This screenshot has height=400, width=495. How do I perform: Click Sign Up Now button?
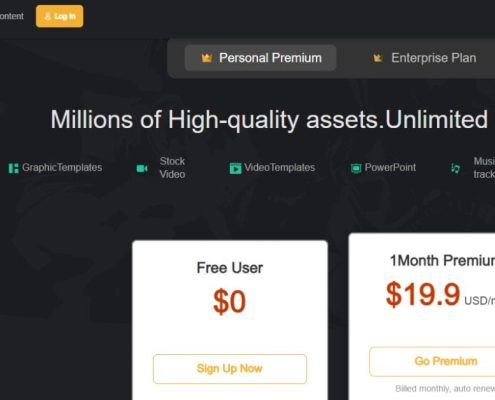230,369
